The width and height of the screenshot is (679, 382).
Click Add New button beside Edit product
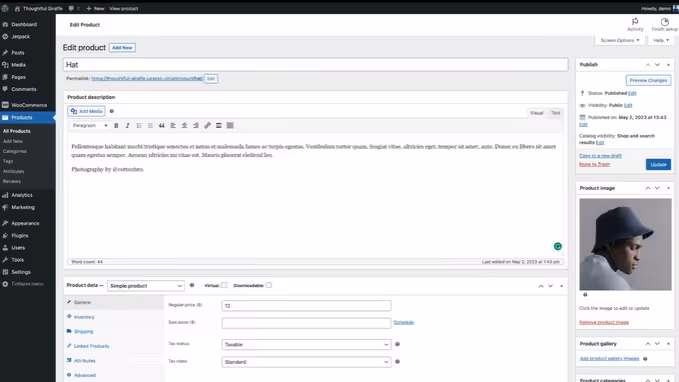click(x=122, y=48)
